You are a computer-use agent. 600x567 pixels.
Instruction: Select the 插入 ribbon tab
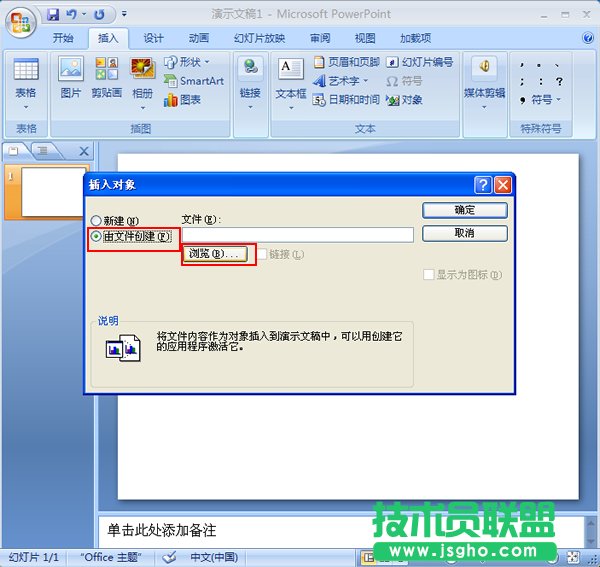[108, 38]
